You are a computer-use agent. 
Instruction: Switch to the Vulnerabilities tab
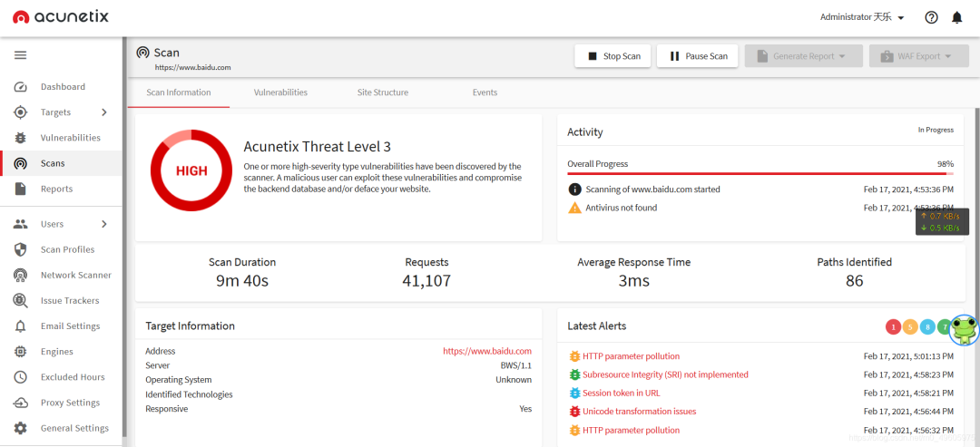pyautogui.click(x=280, y=92)
